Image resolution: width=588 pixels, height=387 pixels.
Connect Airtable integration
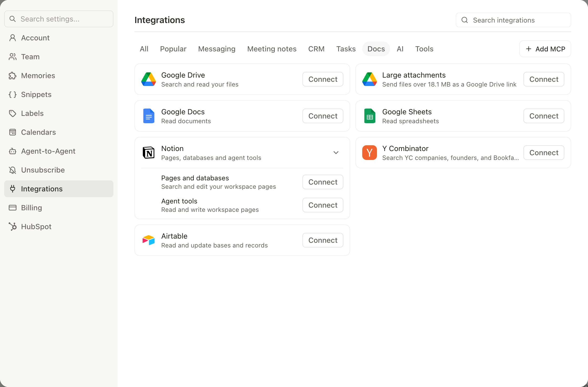point(323,240)
